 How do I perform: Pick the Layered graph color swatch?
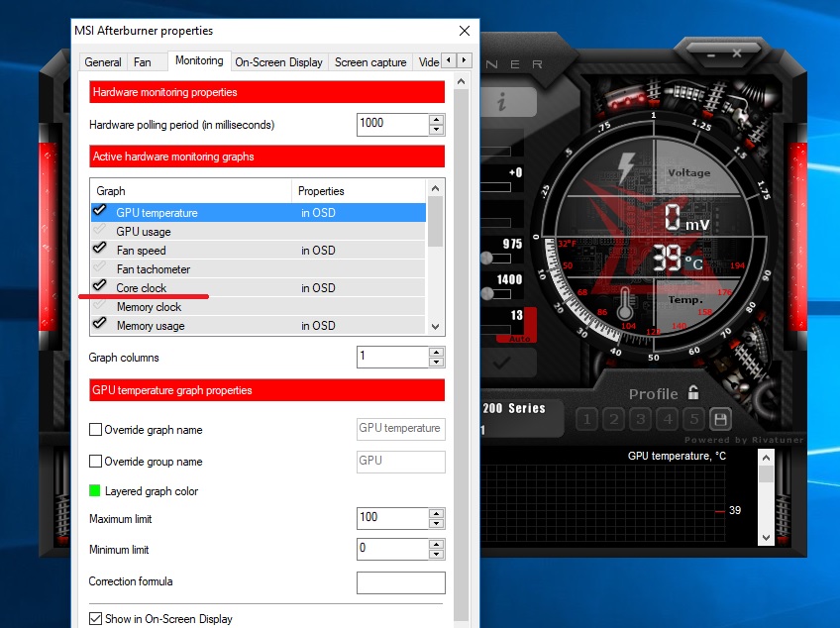click(x=95, y=490)
